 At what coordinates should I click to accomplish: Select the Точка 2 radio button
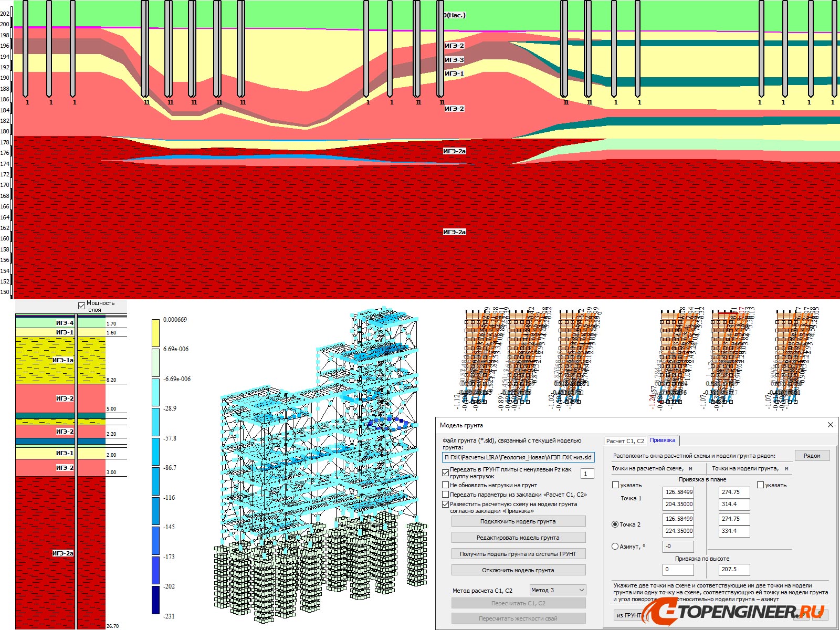[x=615, y=524]
